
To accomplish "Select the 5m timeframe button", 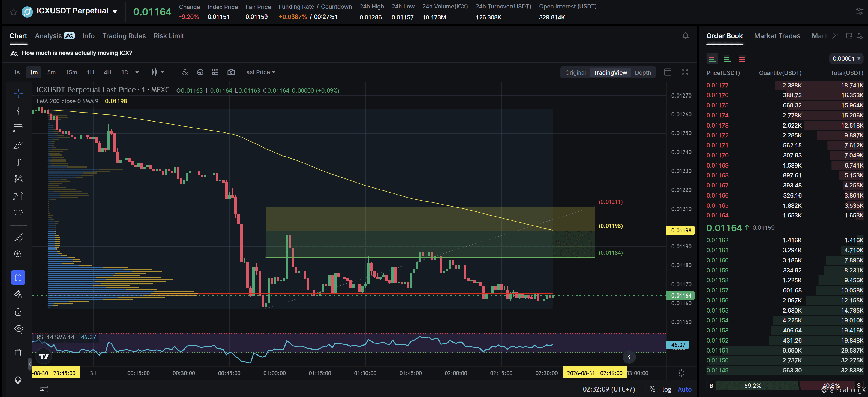I will tap(51, 72).
